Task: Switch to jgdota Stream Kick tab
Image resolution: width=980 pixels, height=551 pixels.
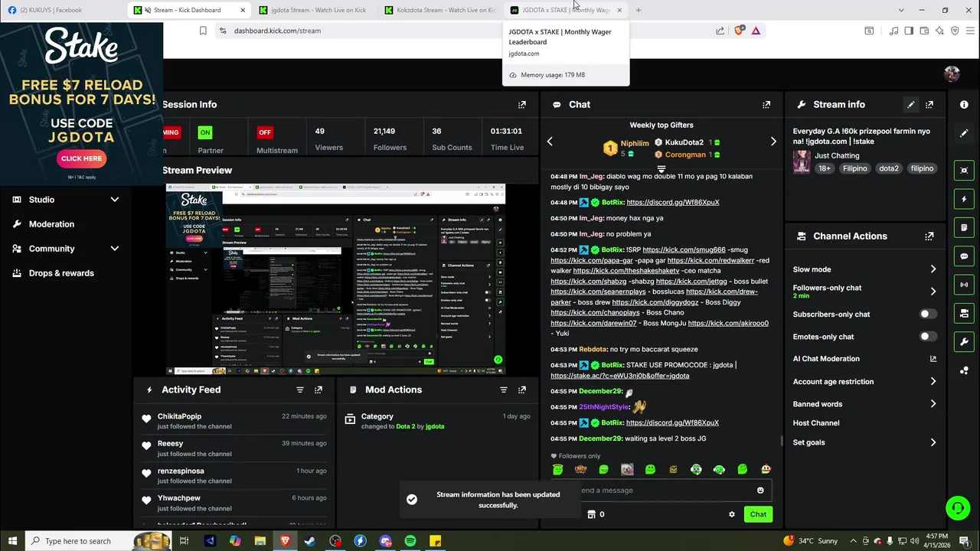Action: (314, 10)
